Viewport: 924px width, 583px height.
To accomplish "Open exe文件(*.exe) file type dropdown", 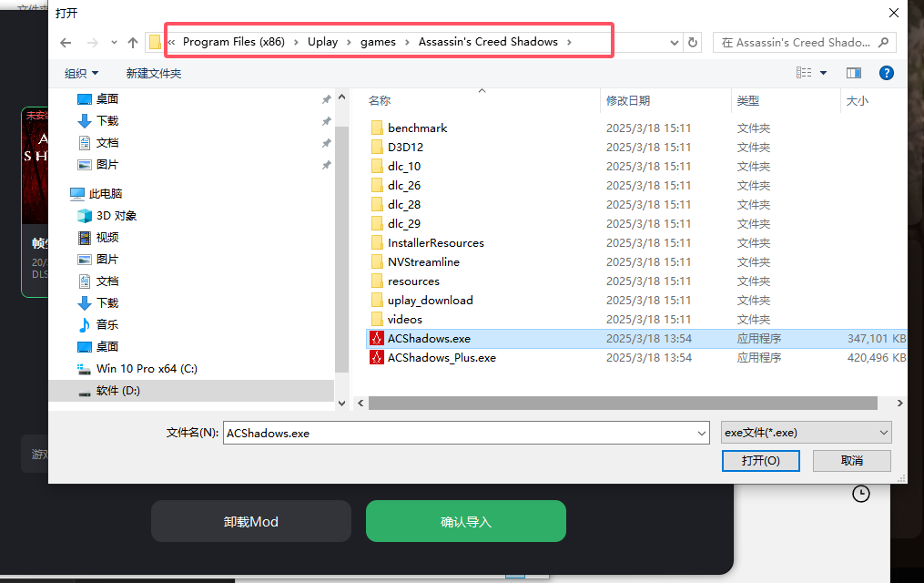I will click(x=807, y=433).
